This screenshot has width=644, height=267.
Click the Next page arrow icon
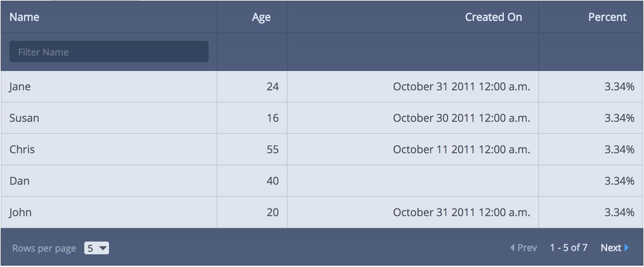tap(626, 248)
